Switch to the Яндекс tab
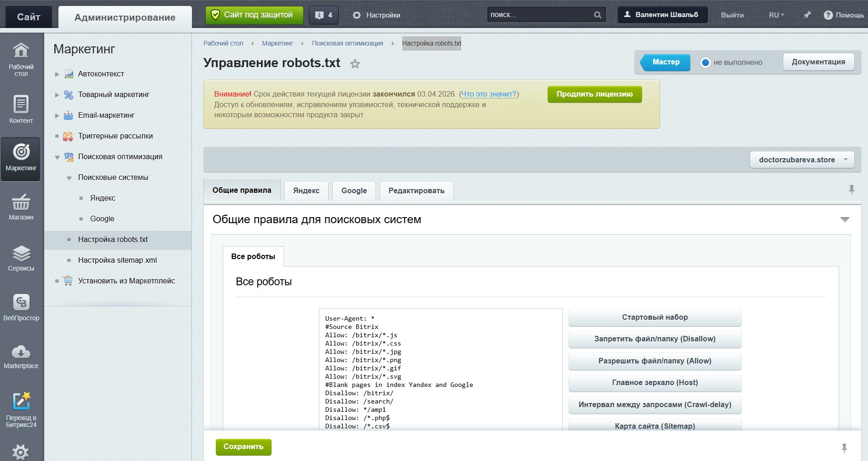868x461 pixels. tap(306, 190)
